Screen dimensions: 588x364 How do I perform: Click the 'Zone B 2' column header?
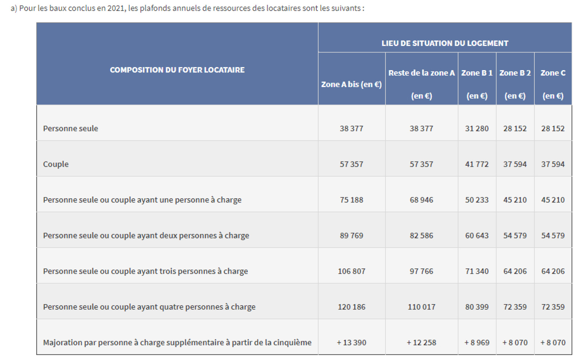pos(515,73)
